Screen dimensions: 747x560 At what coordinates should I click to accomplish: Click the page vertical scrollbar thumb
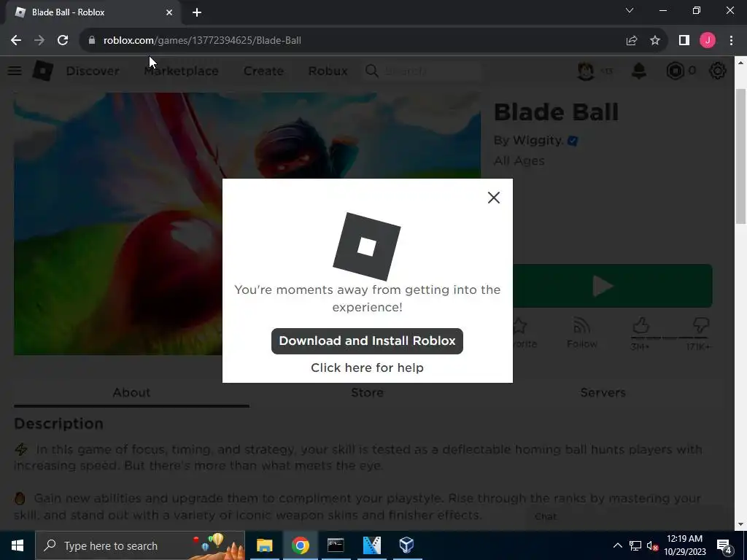(x=741, y=156)
